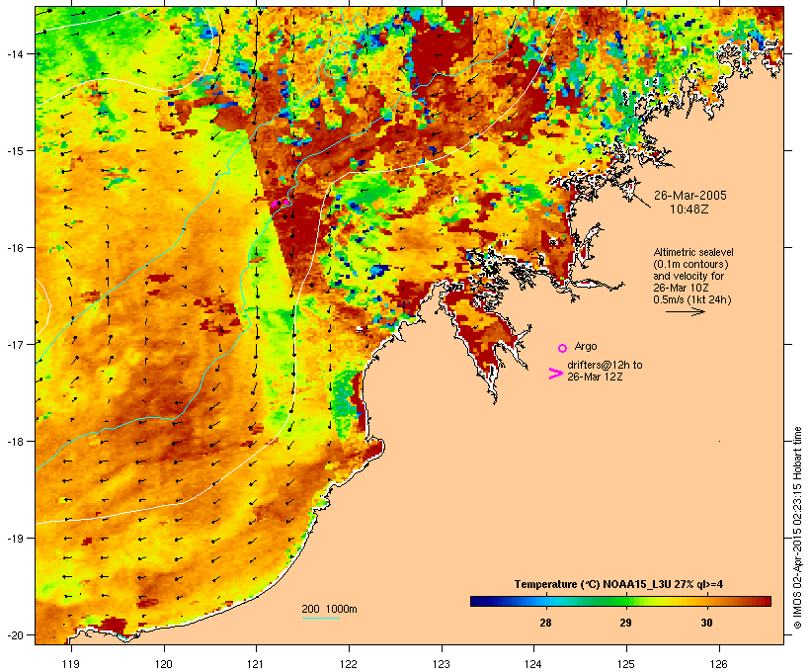Click the 'and velocity for' text
The width and height of the screenshot is (810, 672).
point(688,276)
